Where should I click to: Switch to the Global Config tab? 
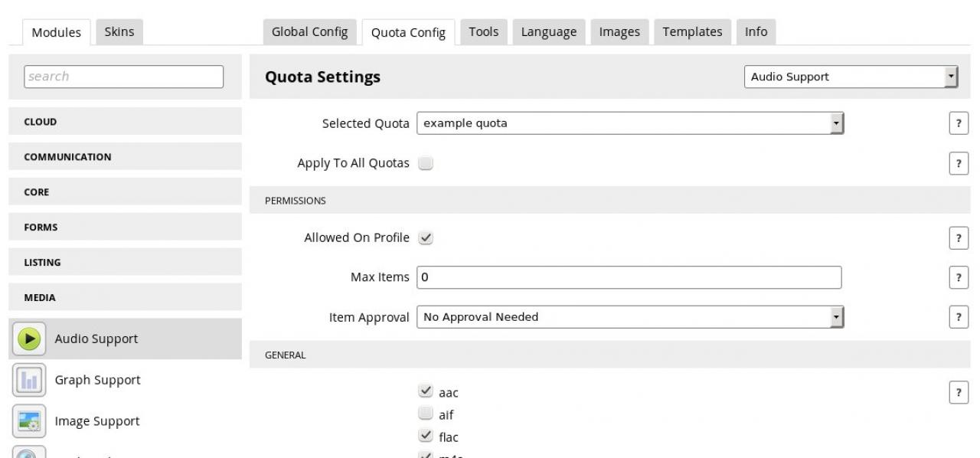(x=309, y=32)
